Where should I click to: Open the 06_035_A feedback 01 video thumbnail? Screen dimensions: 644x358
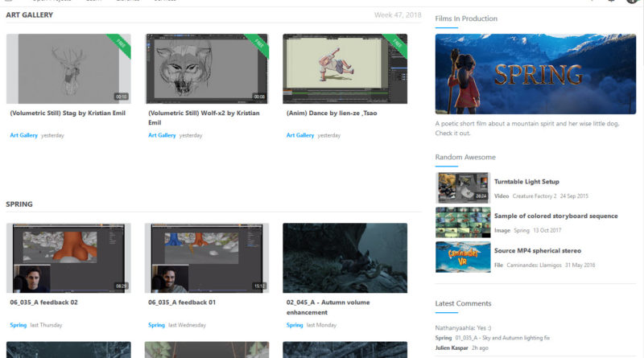(207, 257)
